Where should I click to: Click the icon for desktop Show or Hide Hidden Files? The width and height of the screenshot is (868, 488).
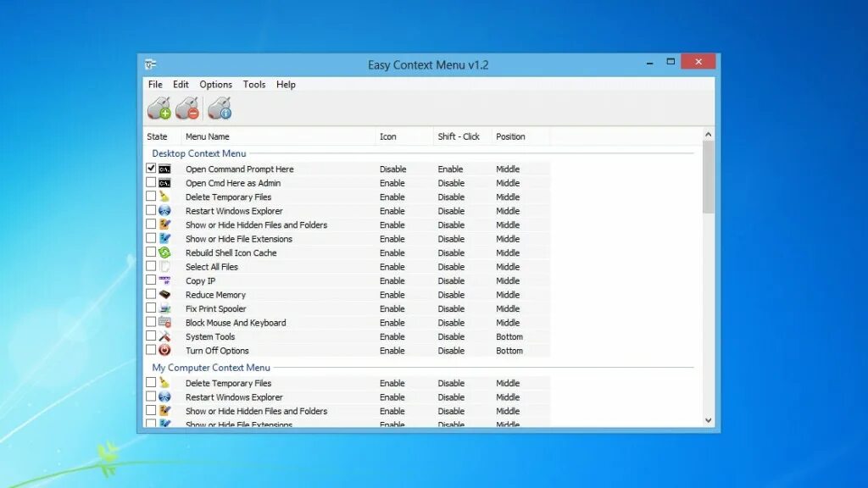point(164,225)
